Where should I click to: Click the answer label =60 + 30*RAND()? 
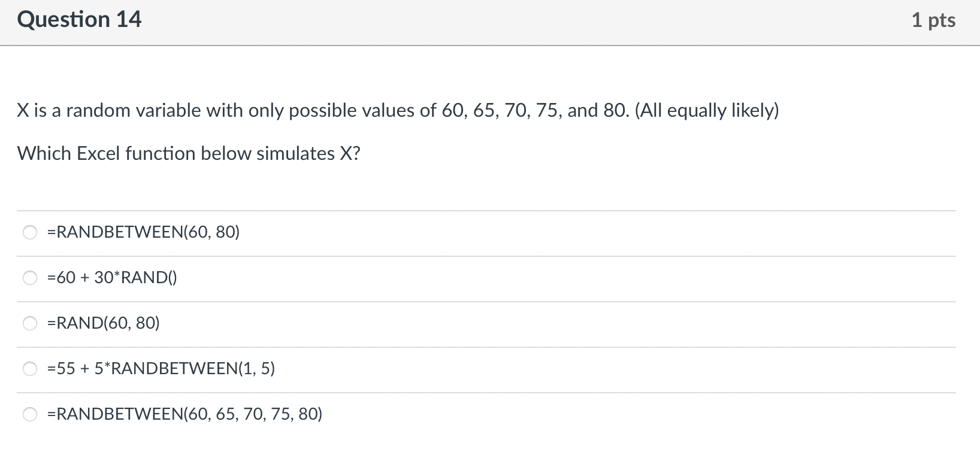[112, 278]
